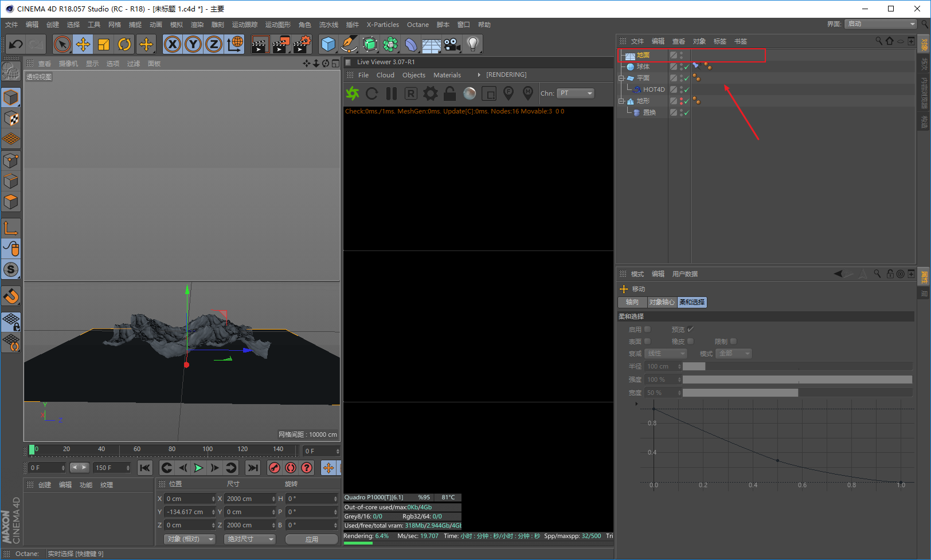Image resolution: width=931 pixels, height=560 pixels.
Task: Adjust the 半径 radius slider
Action: [x=797, y=367]
